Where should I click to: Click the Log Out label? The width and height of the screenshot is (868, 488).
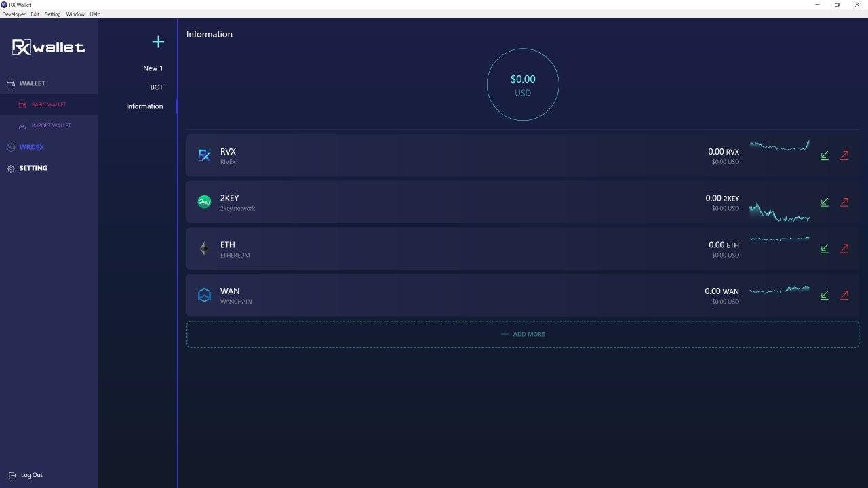[x=32, y=475]
